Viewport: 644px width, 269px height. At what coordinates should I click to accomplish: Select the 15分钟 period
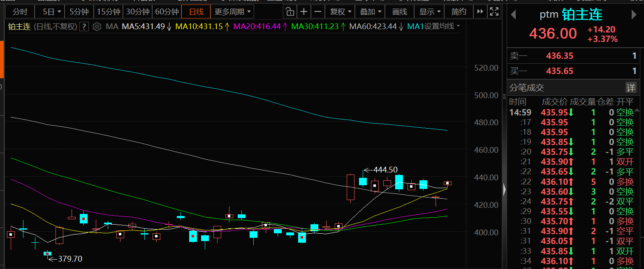pyautogui.click(x=109, y=11)
